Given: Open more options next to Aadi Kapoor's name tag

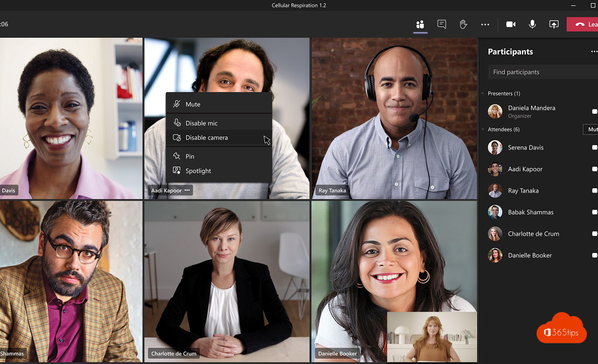Looking at the screenshot, I should tap(187, 190).
